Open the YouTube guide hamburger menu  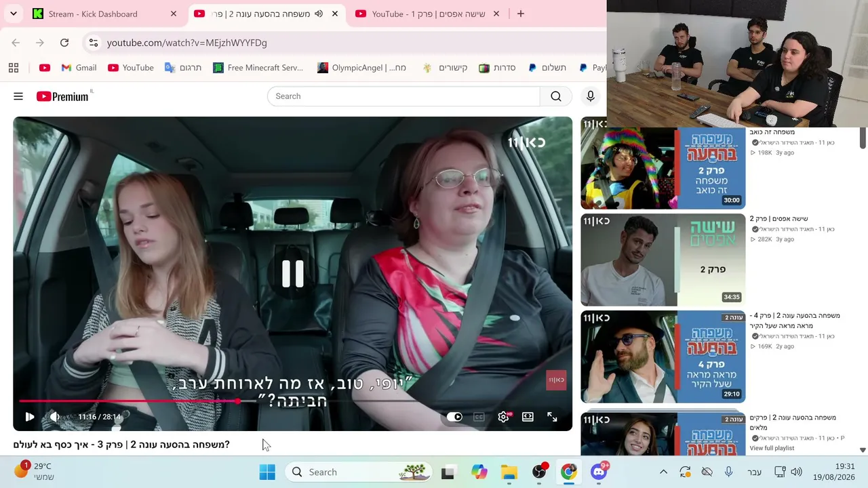(18, 96)
